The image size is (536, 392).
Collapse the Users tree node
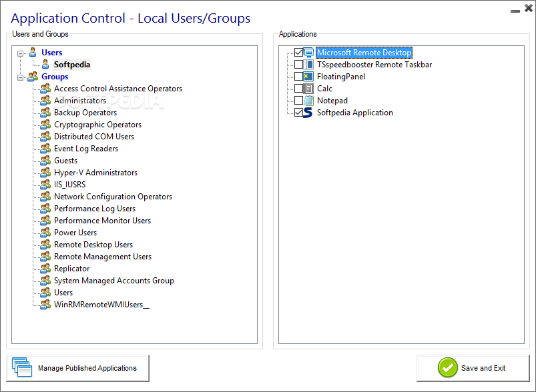coord(21,53)
